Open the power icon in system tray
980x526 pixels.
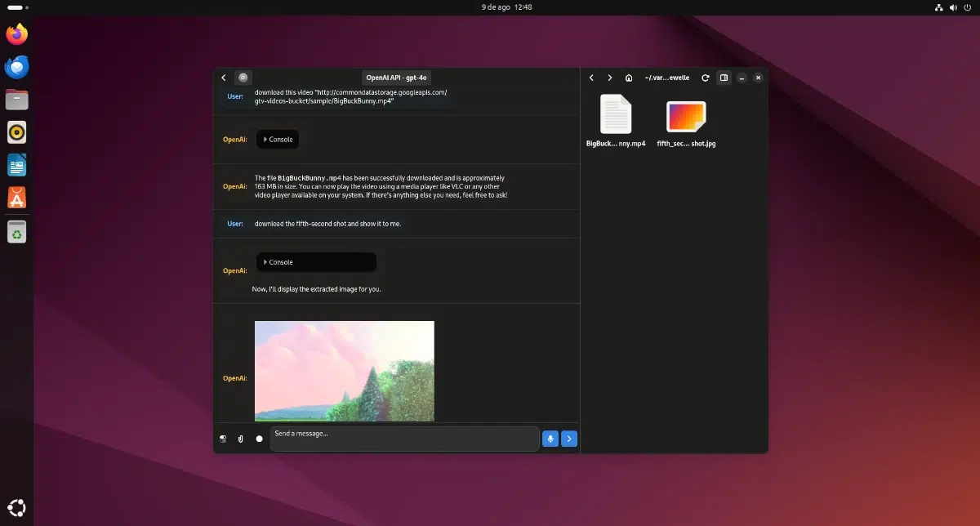click(968, 7)
